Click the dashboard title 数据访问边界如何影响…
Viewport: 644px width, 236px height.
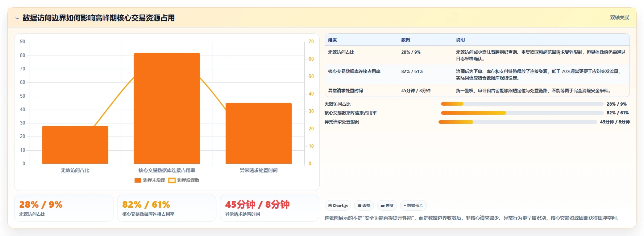(x=99, y=18)
